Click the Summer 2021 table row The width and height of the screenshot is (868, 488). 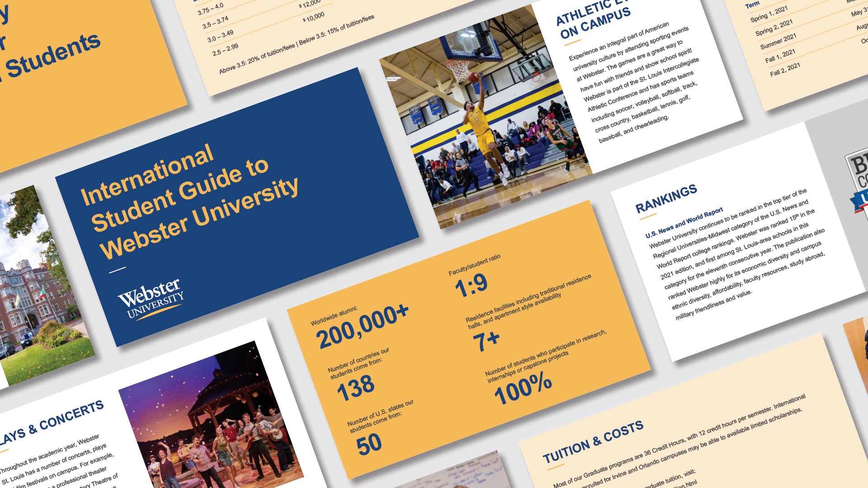778,42
